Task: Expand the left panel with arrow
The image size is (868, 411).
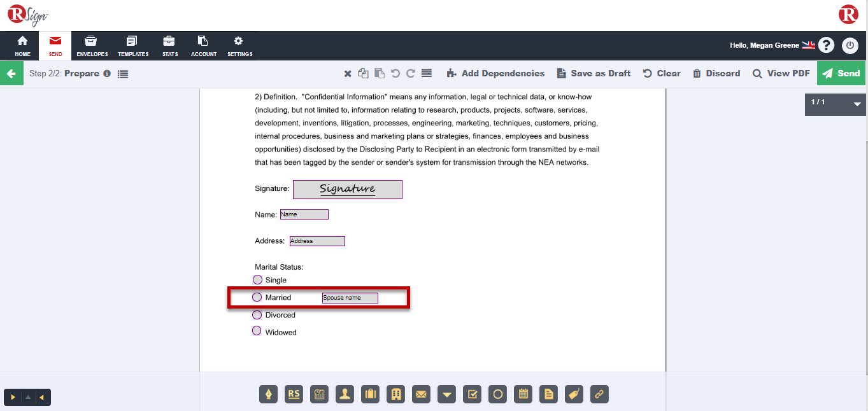Action: (x=13, y=398)
